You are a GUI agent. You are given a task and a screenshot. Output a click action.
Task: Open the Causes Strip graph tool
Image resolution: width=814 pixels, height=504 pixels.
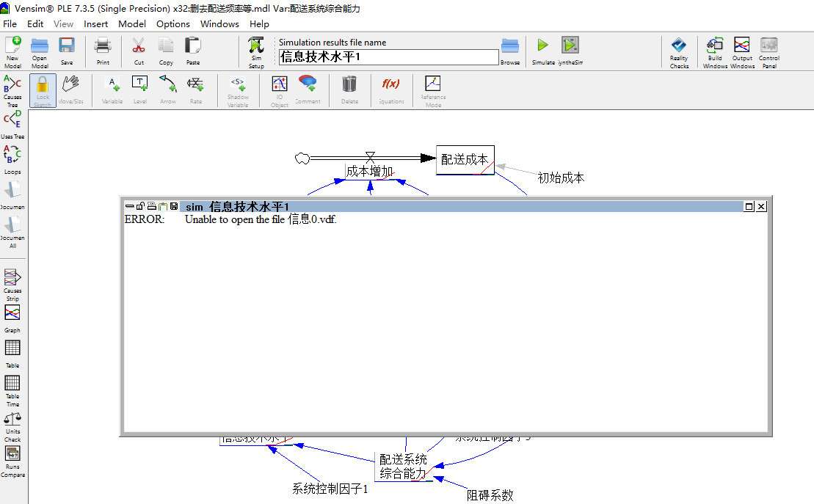(x=12, y=285)
